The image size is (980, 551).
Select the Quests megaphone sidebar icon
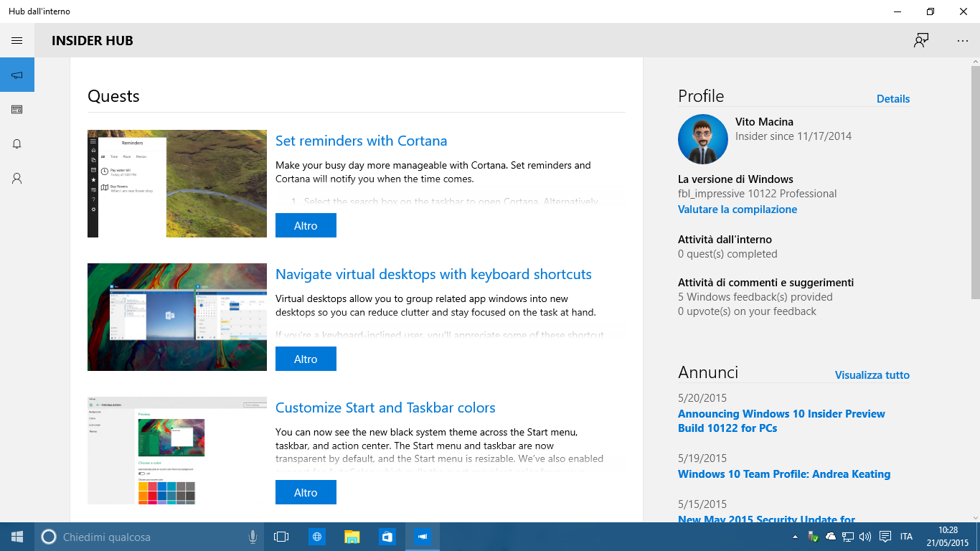tap(17, 75)
